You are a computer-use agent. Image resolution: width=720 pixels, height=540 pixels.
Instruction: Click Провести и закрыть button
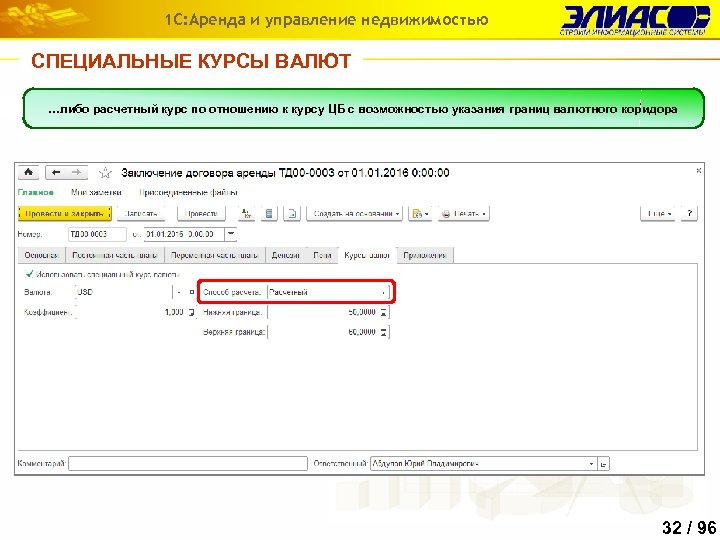[x=65, y=214]
